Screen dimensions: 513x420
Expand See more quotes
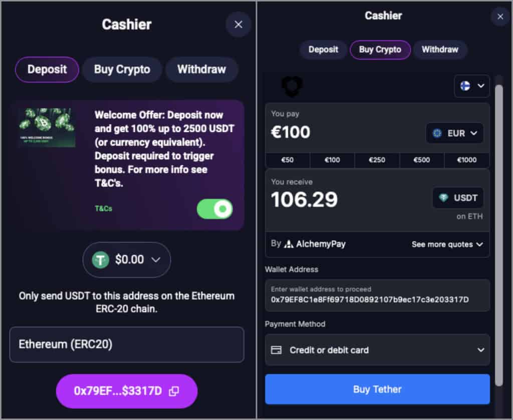[447, 244]
